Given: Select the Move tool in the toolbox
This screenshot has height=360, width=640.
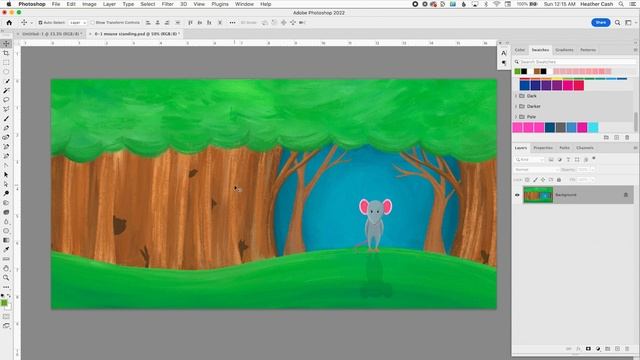Looking at the screenshot, I should click(6, 44).
